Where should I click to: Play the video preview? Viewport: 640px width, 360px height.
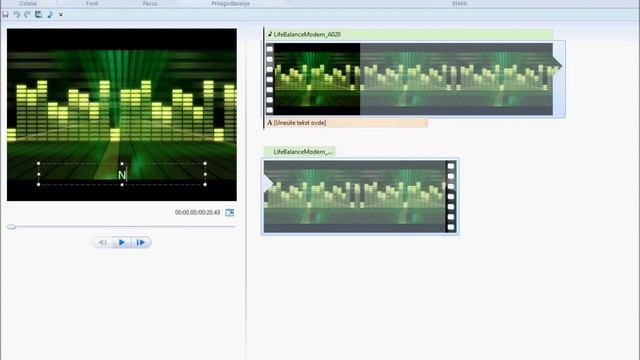point(122,242)
